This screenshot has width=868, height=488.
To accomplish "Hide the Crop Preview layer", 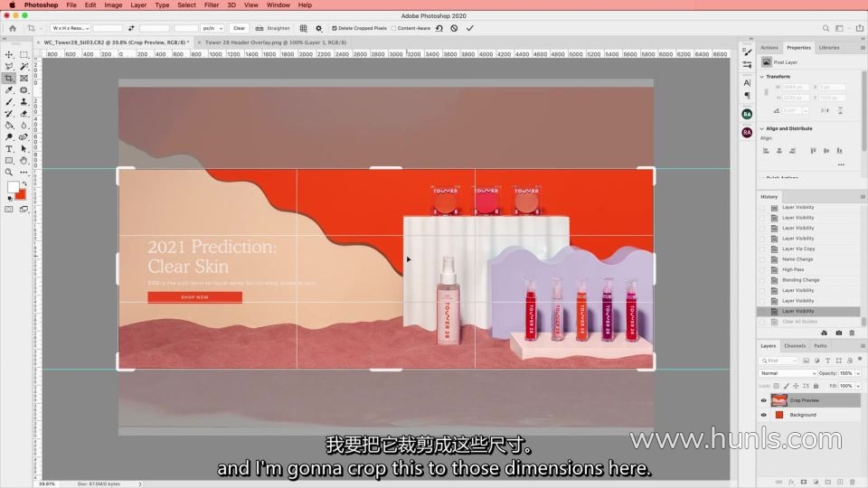I will 763,400.
